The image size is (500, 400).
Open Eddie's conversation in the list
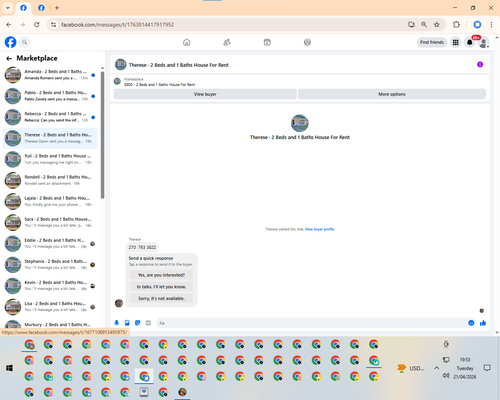coord(50,243)
